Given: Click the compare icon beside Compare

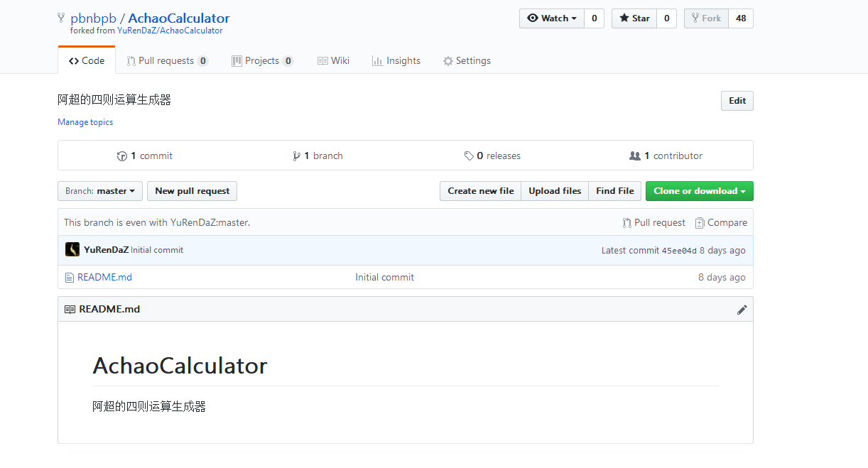Looking at the screenshot, I should click(700, 223).
